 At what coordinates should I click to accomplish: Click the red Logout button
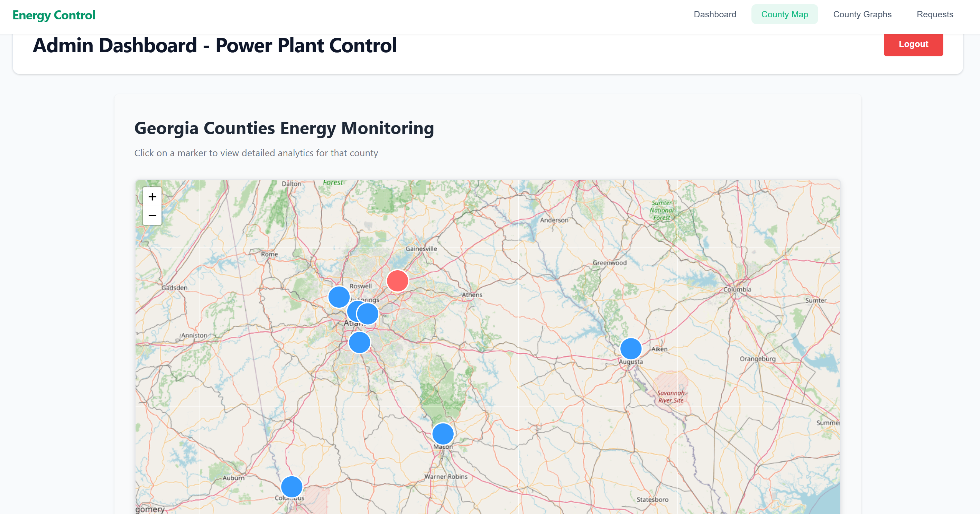point(913,45)
